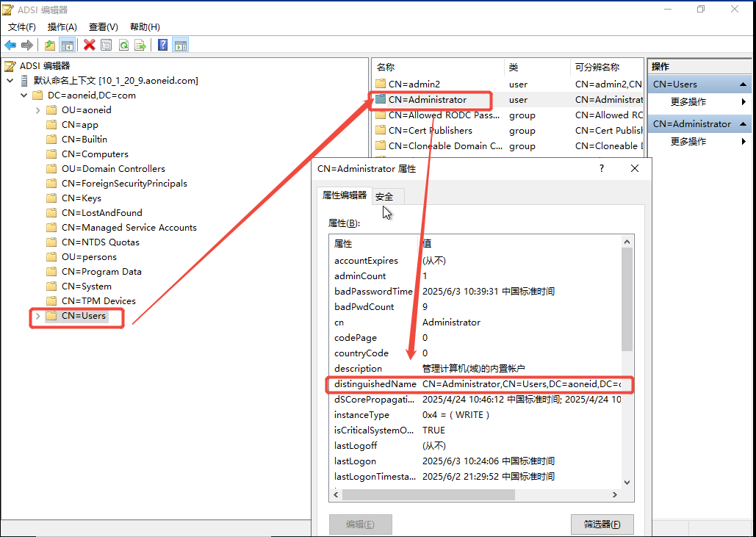Image resolution: width=756 pixels, height=537 pixels.
Task: Click the red Delete toolbar icon
Action: tap(89, 46)
